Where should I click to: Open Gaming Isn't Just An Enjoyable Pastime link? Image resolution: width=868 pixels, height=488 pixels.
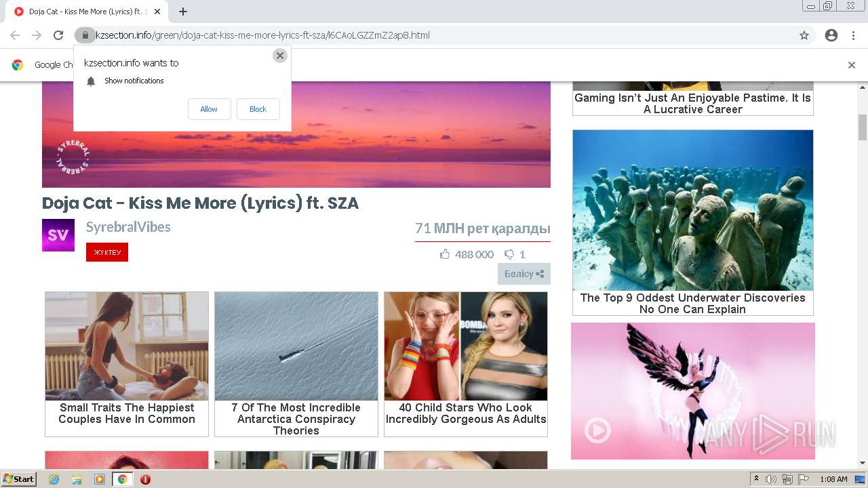point(693,104)
